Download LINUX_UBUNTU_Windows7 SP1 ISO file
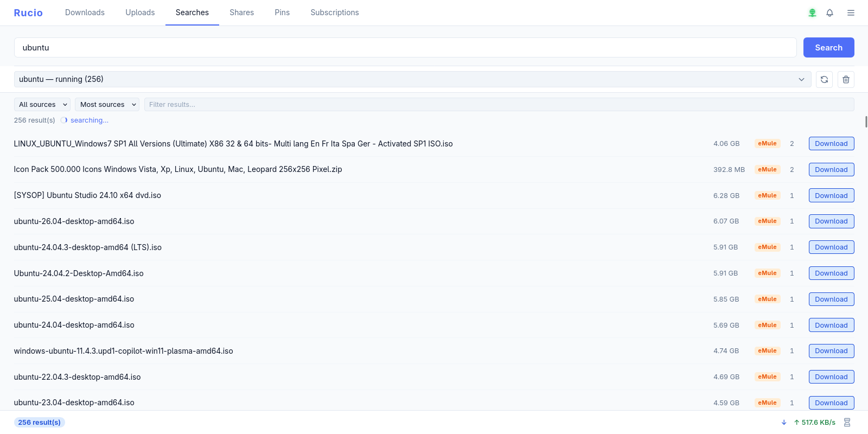 coord(831,144)
